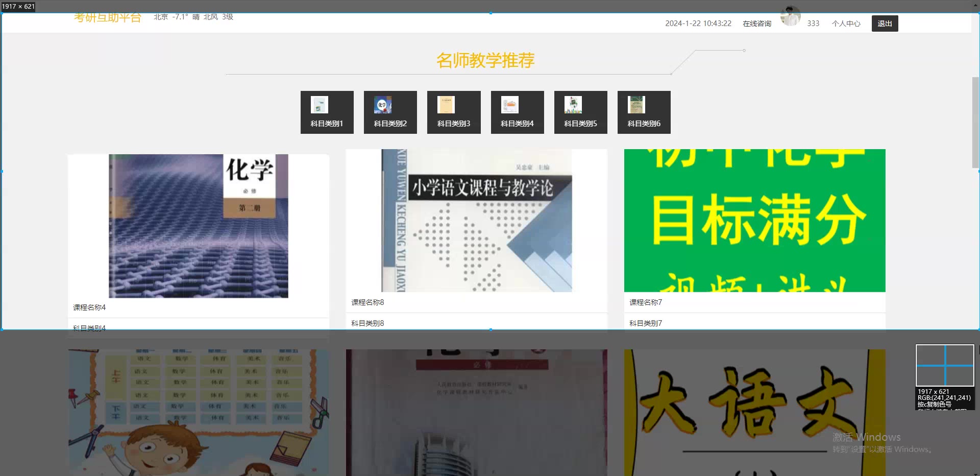
Task: Click the 考研互助平台 site logo
Action: click(108, 18)
